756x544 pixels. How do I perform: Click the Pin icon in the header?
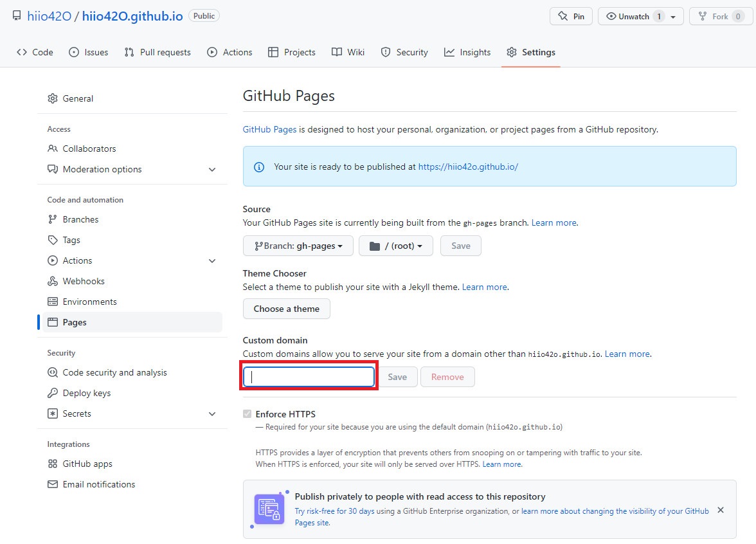562,16
